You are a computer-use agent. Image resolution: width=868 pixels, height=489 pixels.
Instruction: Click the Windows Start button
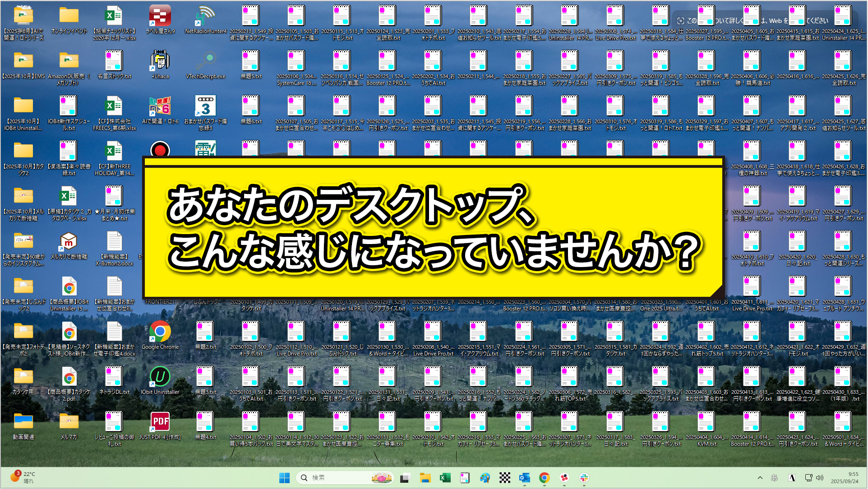point(284,477)
